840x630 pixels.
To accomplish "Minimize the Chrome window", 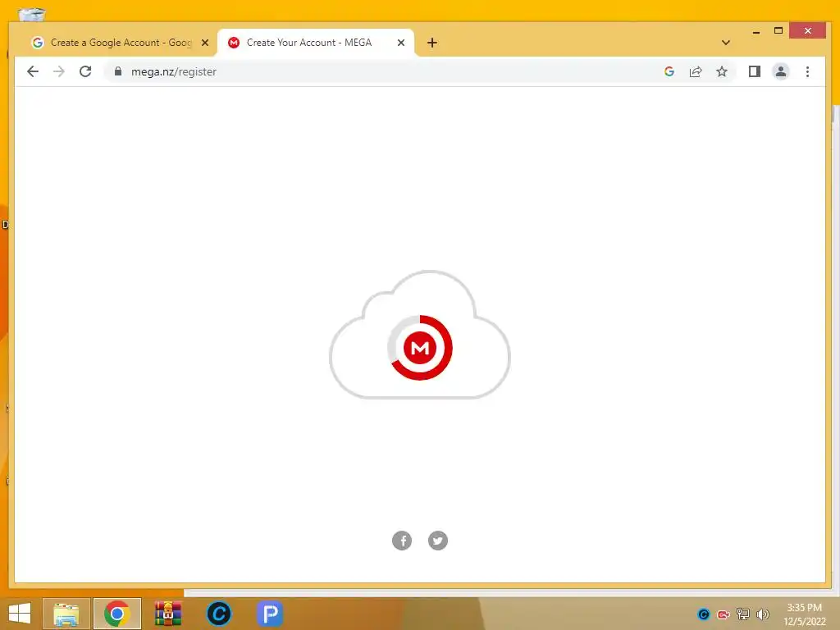I will [x=756, y=31].
